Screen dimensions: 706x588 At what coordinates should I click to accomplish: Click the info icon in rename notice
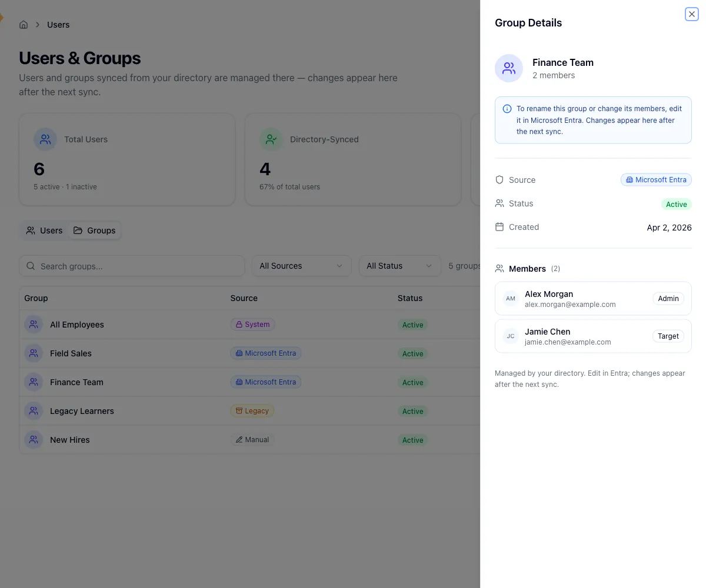point(507,109)
